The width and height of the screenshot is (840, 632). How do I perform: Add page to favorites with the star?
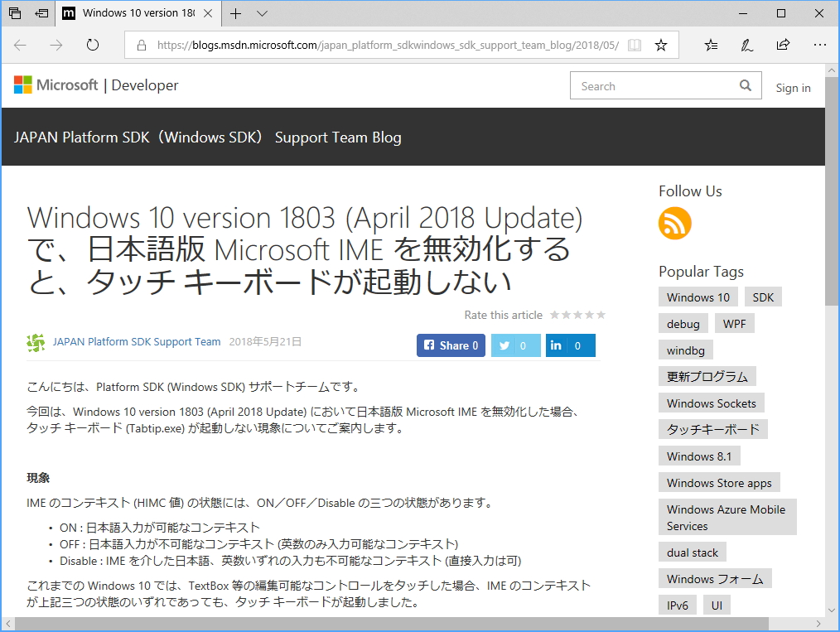point(661,45)
